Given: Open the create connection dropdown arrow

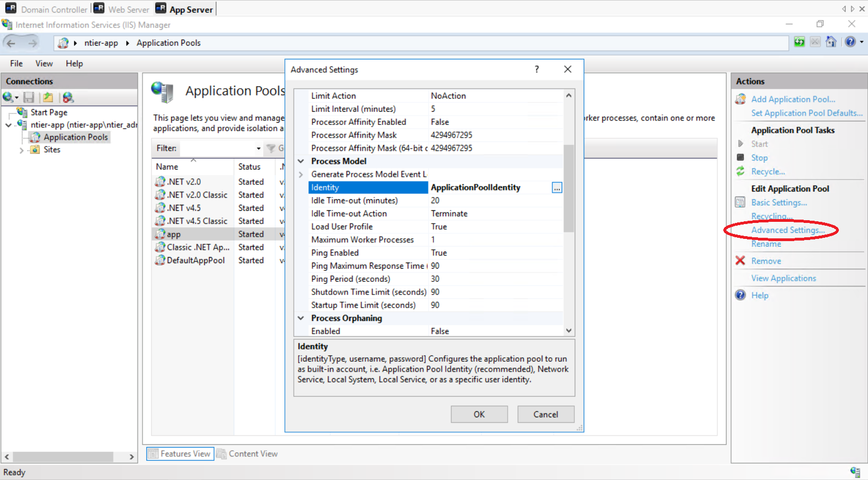Looking at the screenshot, I should (17, 98).
